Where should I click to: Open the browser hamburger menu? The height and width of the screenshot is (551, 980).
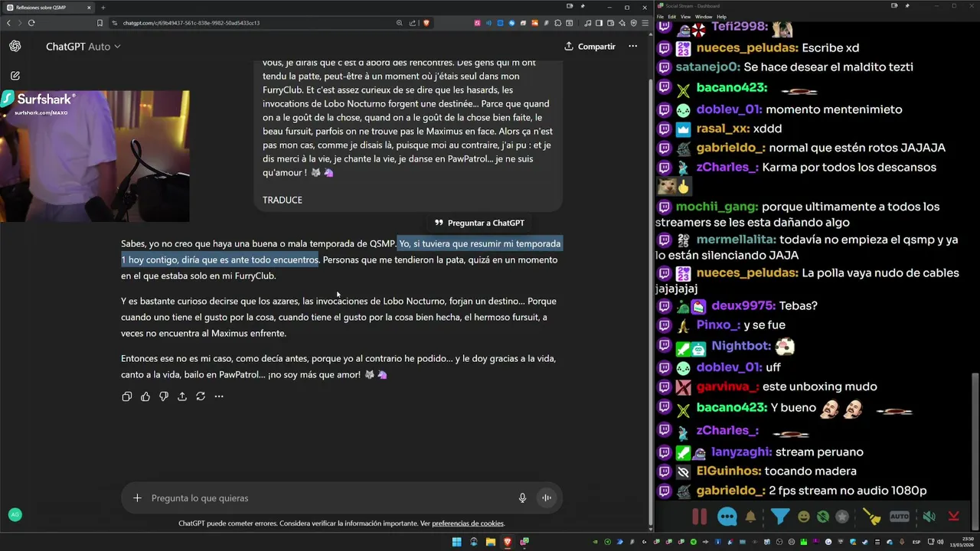(x=644, y=23)
